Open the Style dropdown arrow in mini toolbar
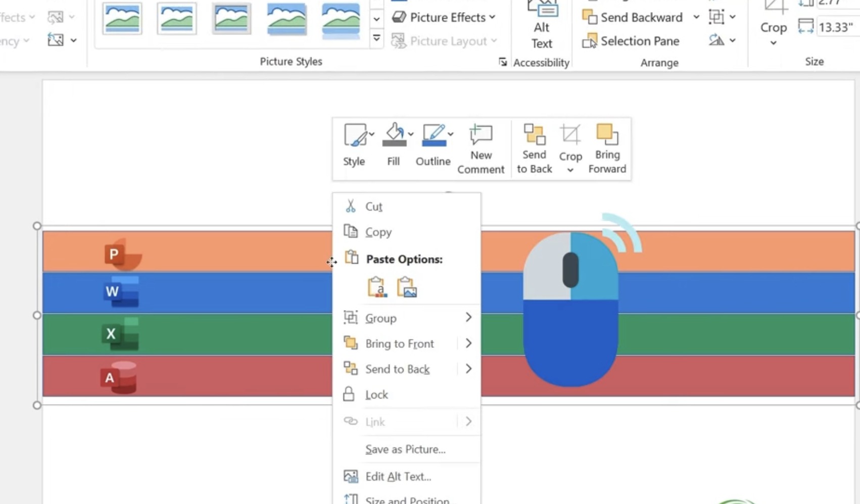The width and height of the screenshot is (860, 504). (x=371, y=134)
